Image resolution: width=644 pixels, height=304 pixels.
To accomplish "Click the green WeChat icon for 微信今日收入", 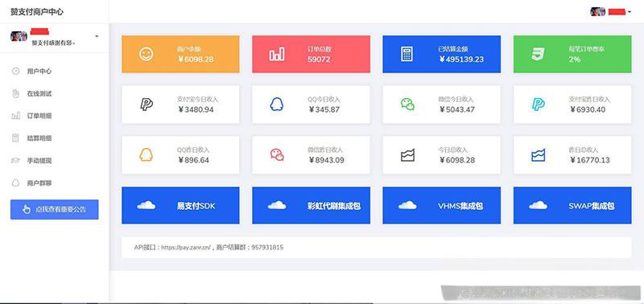I will pyautogui.click(x=407, y=105).
